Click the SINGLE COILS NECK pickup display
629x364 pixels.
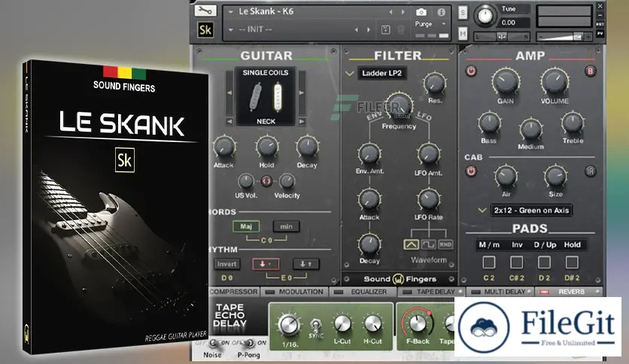point(266,96)
